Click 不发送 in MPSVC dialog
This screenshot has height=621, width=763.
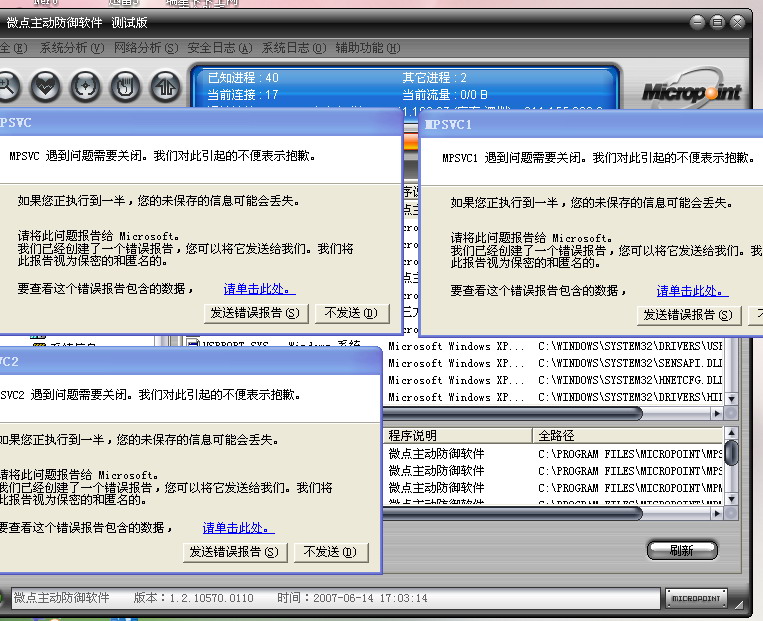tap(352, 313)
